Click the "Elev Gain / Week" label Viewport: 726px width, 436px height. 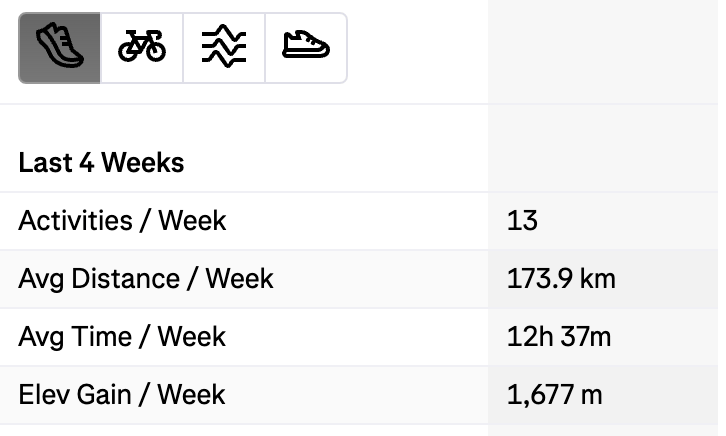[x=121, y=394]
